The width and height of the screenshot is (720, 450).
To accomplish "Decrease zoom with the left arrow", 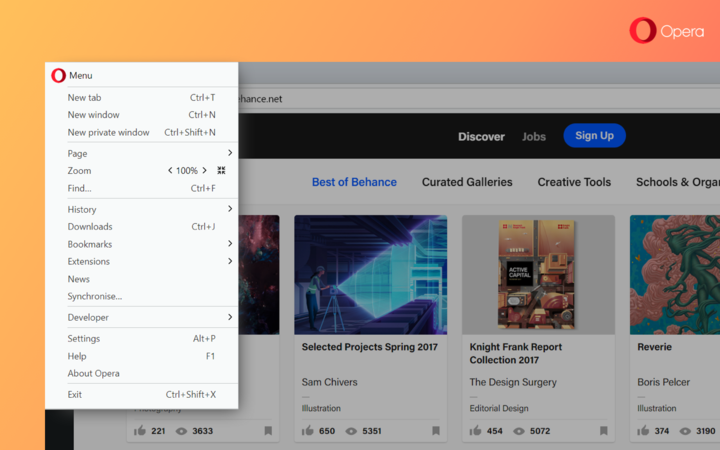I will pos(170,171).
